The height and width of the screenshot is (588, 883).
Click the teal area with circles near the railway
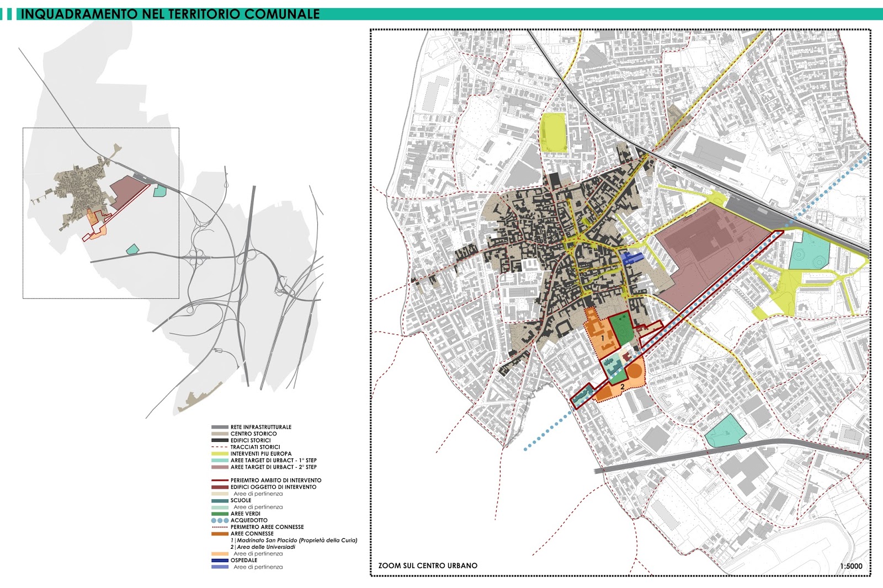[809, 250]
